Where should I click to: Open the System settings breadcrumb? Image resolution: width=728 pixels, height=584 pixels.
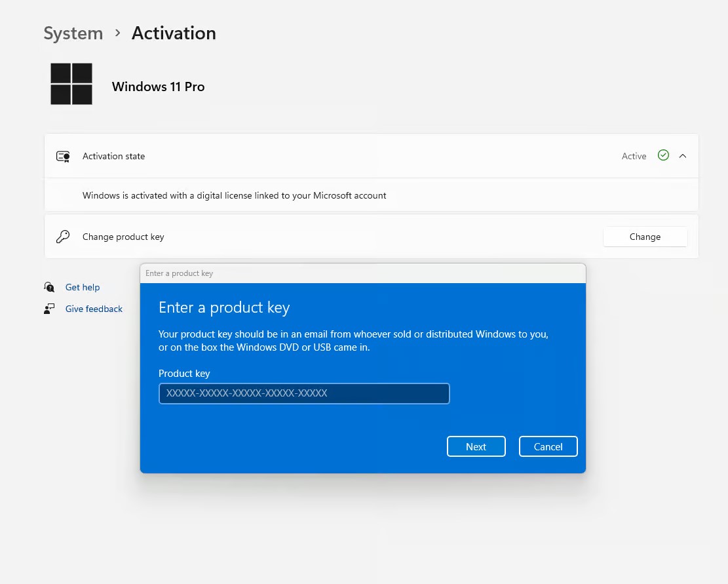73,33
